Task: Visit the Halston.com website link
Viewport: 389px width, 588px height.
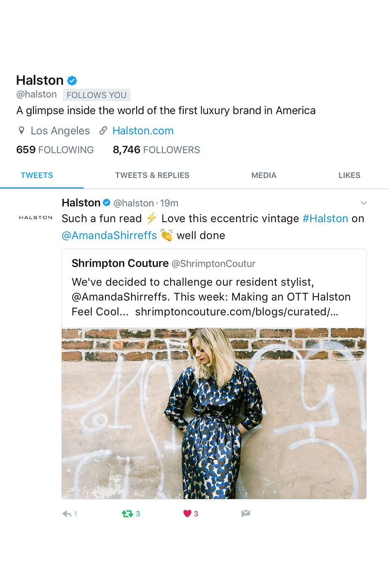Action: pos(143,130)
